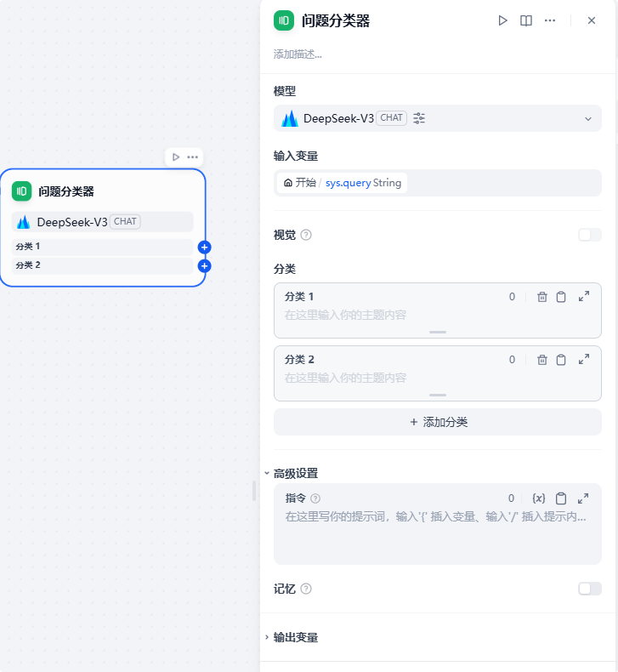Run the 问题分类器 step from panel header

[502, 20]
